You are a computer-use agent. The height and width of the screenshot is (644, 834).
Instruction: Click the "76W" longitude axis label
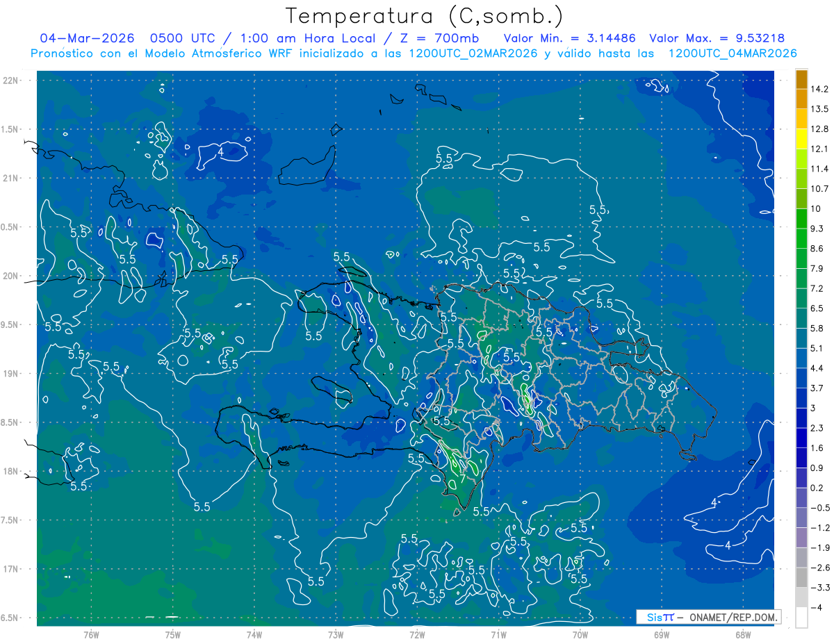92,634
